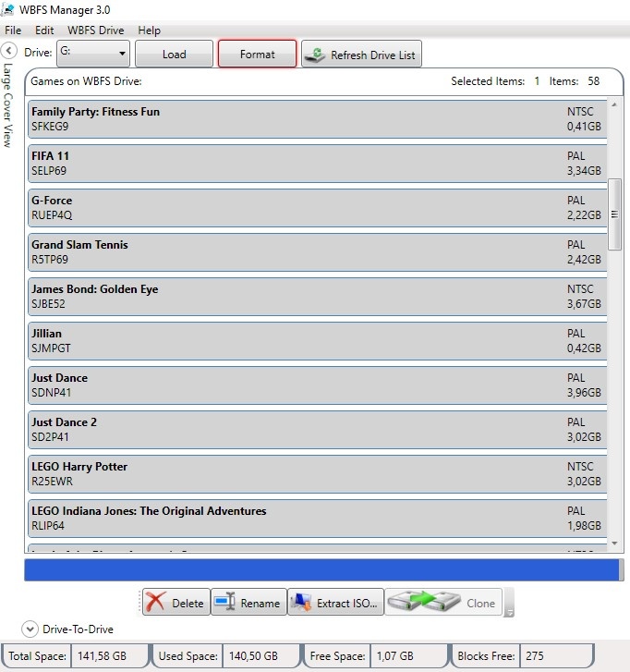This screenshot has width=630, height=672.
Task: Click the games list scroll down arrow
Action: tap(614, 544)
